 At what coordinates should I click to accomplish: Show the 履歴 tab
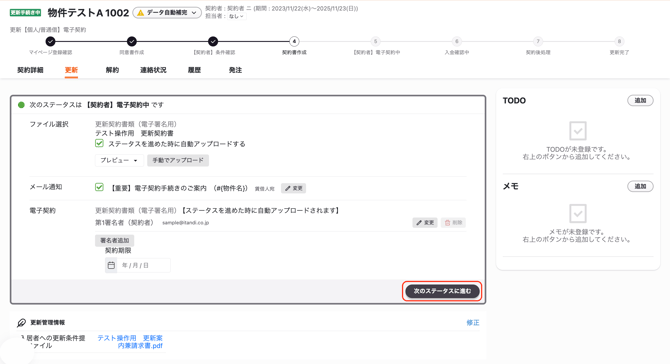[x=194, y=70]
